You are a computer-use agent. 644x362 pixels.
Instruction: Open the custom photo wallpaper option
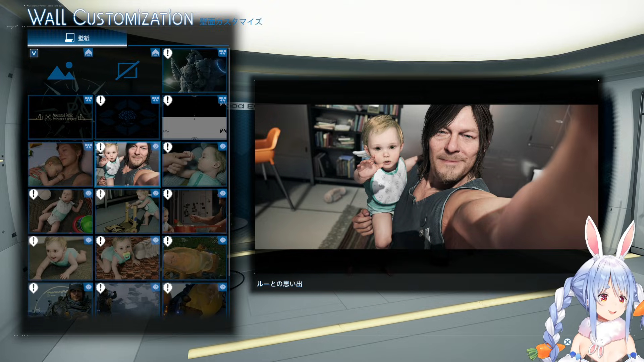click(61, 70)
